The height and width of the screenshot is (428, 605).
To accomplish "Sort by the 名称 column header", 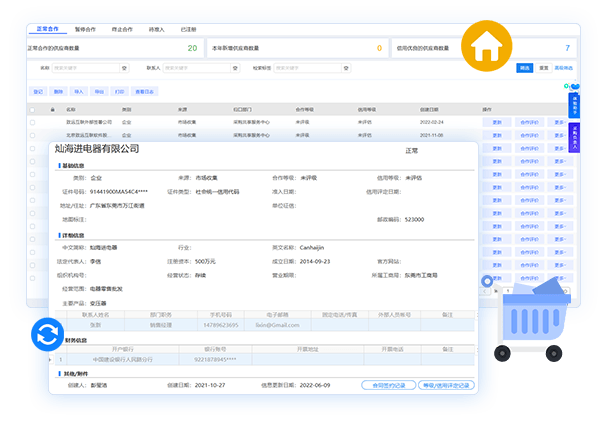I will (x=71, y=110).
